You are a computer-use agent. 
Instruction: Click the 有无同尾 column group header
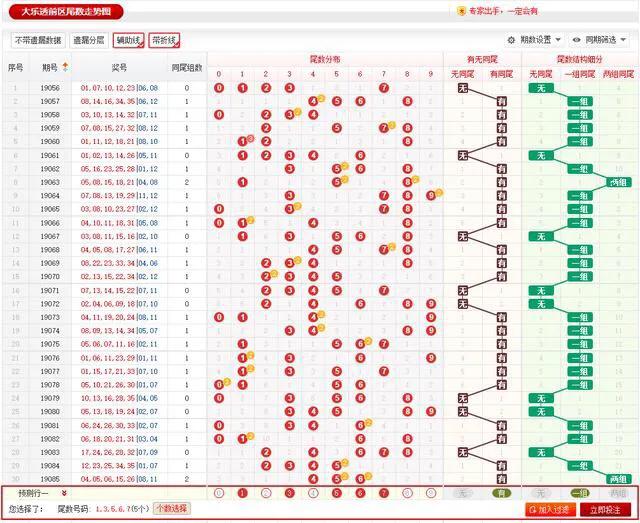(482, 60)
